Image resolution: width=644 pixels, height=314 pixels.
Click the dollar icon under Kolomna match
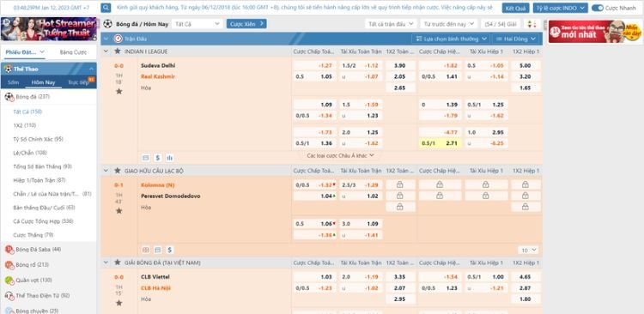pos(170,250)
